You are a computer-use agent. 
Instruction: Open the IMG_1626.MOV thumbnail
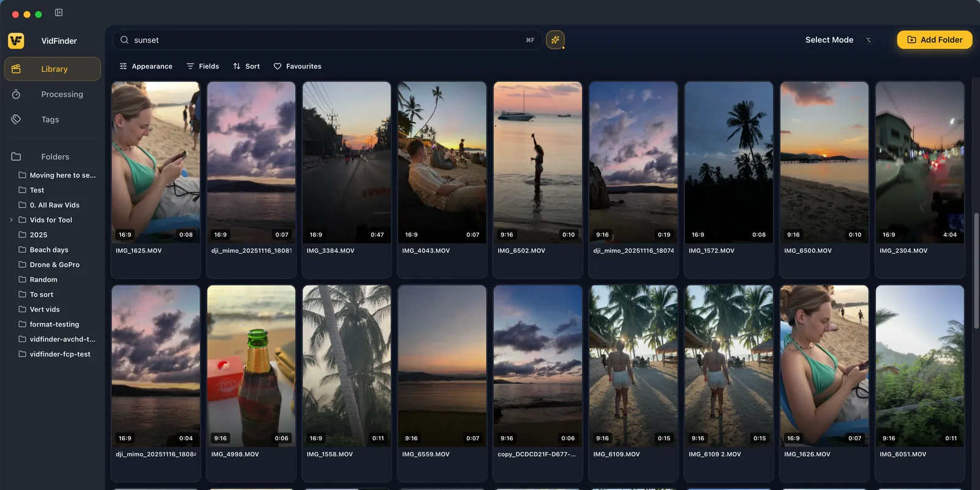click(x=824, y=366)
